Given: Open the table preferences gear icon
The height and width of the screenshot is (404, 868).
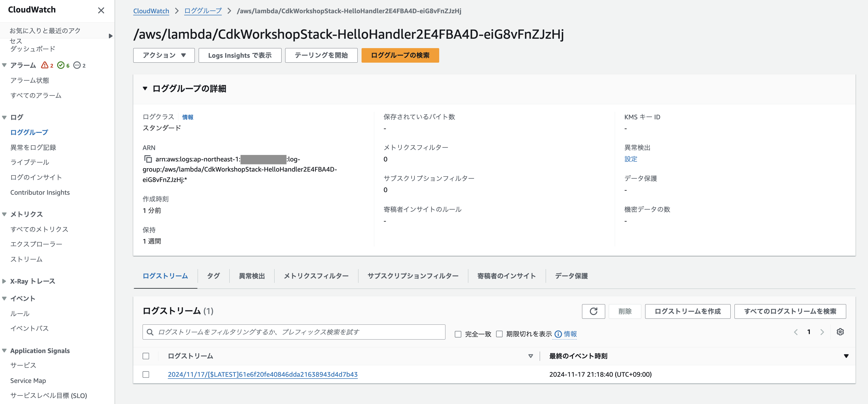Looking at the screenshot, I should [840, 332].
